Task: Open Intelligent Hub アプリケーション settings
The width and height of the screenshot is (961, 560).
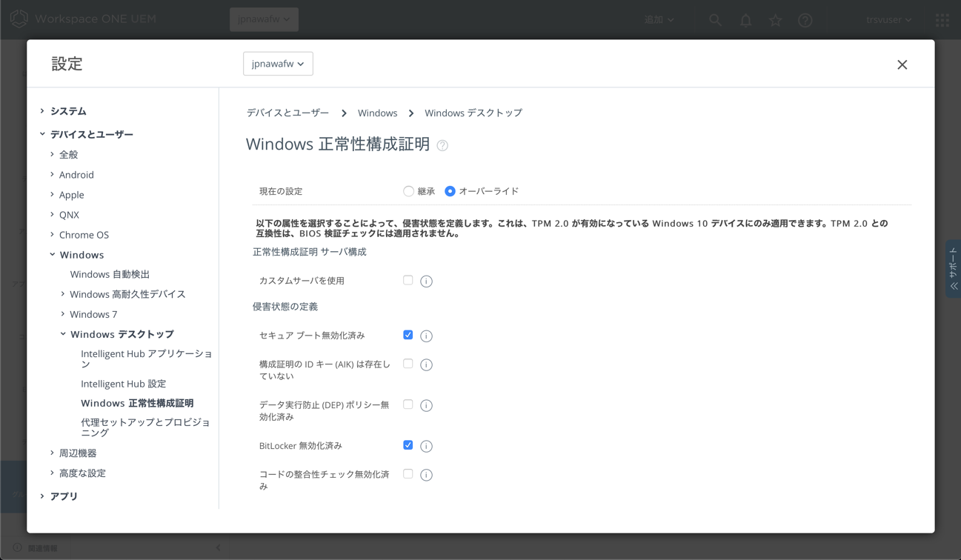Action: (x=147, y=359)
